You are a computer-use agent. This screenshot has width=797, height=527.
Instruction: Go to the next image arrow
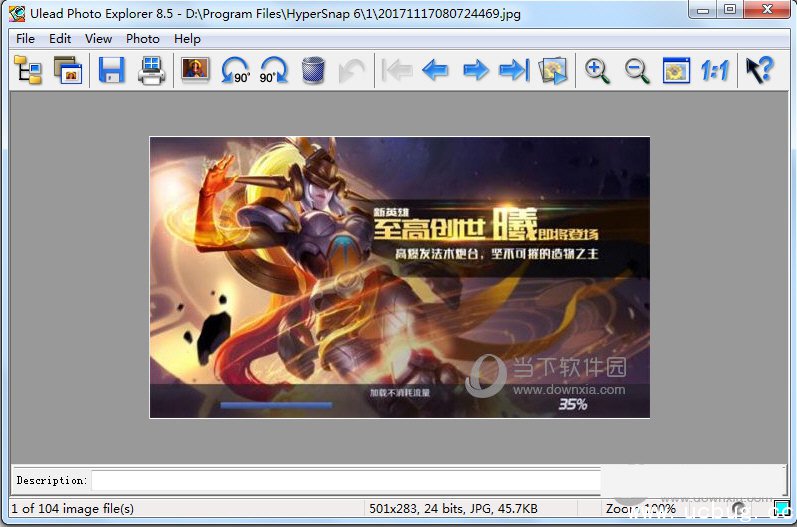pyautogui.click(x=475, y=71)
